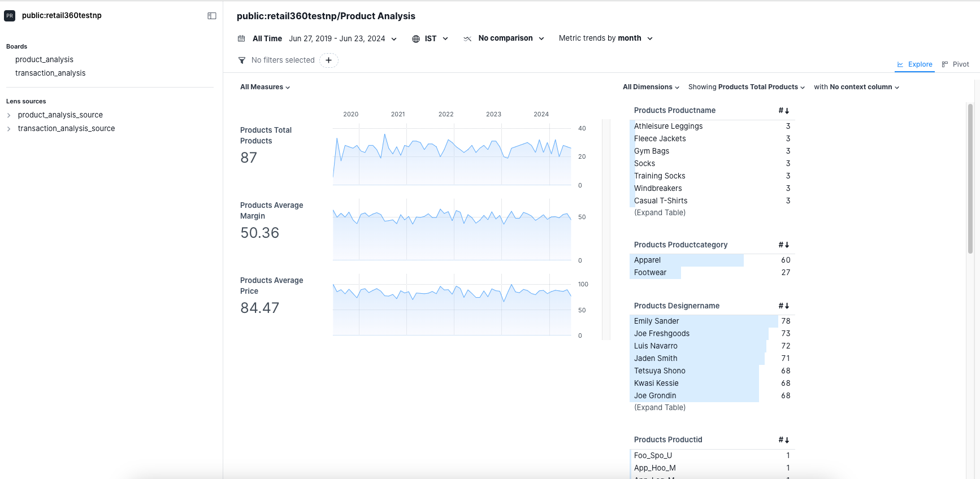This screenshot has width=980, height=479.
Task: Switch to the Explore tab
Action: (914, 64)
